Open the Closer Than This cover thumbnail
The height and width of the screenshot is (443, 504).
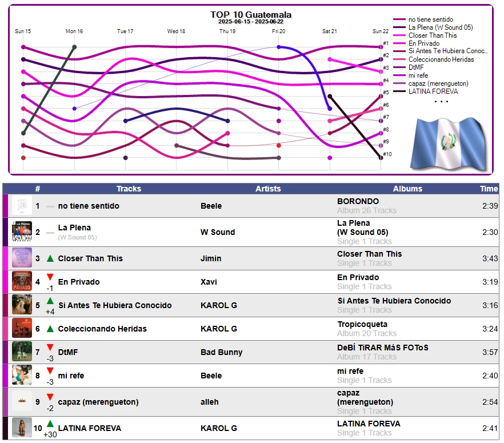22,258
